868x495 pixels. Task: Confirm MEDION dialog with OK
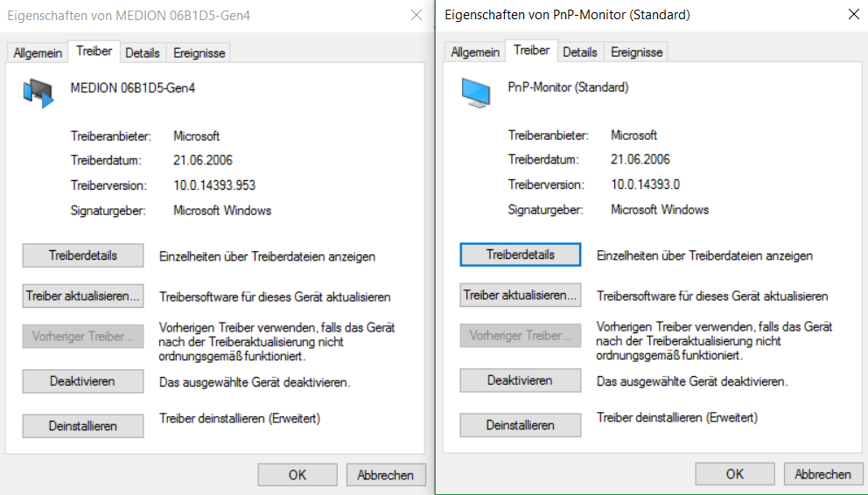pos(297,475)
